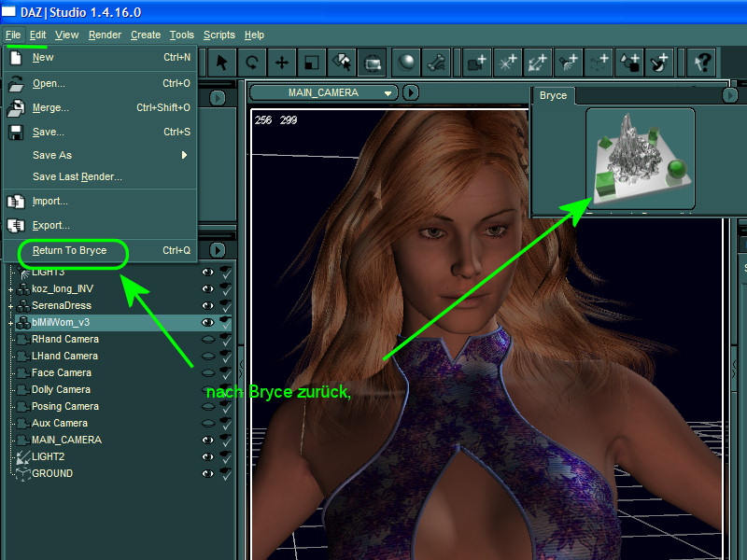Open the View menu
This screenshot has height=560, width=747.
coord(66,35)
